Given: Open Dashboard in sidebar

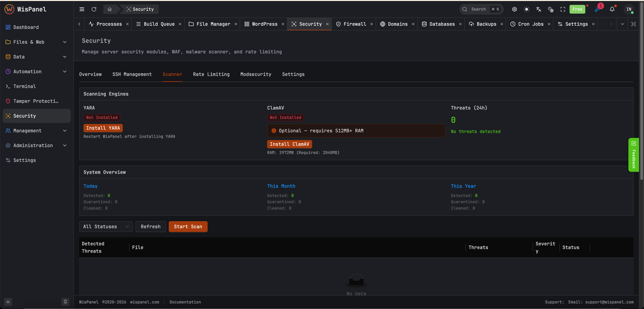Looking at the screenshot, I should tap(37, 27).
